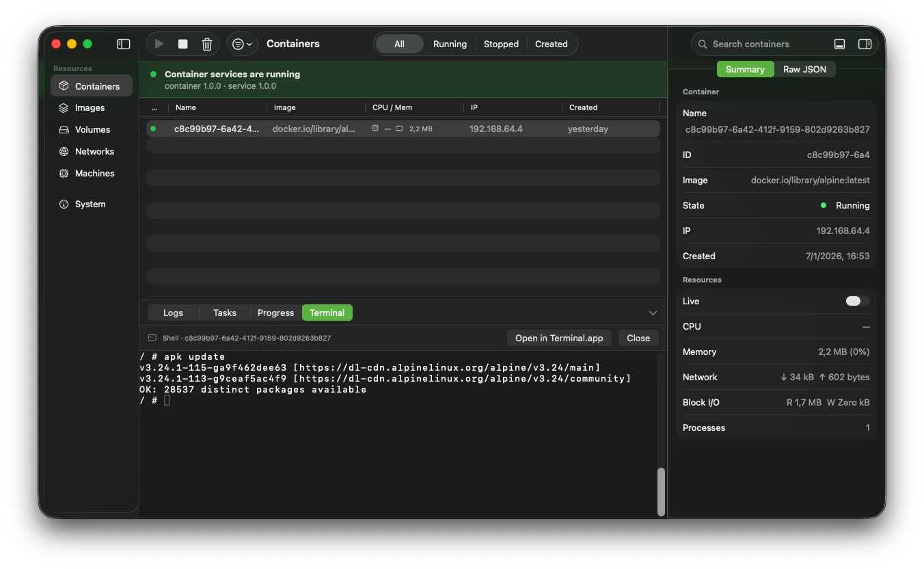Filter to Created containers
This screenshot has width=924, height=569.
(x=551, y=44)
